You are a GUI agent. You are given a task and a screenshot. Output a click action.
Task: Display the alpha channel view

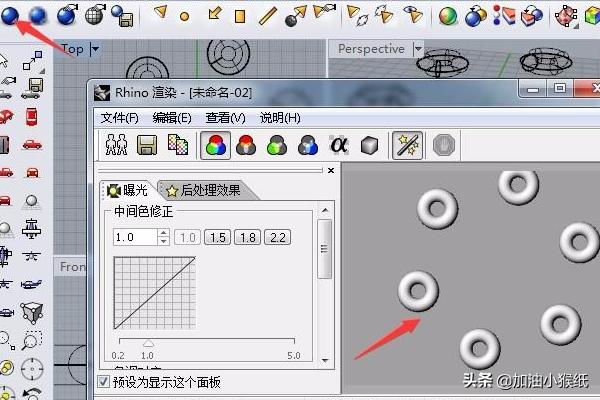[338, 146]
